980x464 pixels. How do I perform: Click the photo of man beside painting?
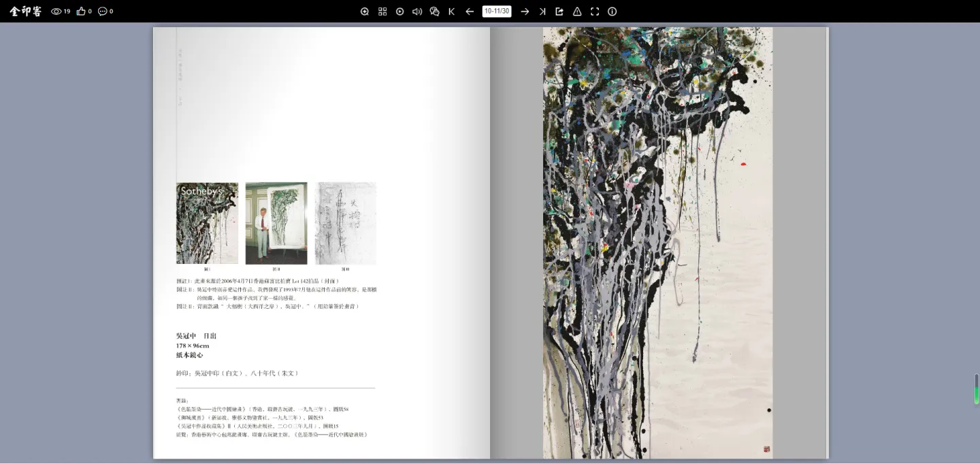[x=276, y=223]
